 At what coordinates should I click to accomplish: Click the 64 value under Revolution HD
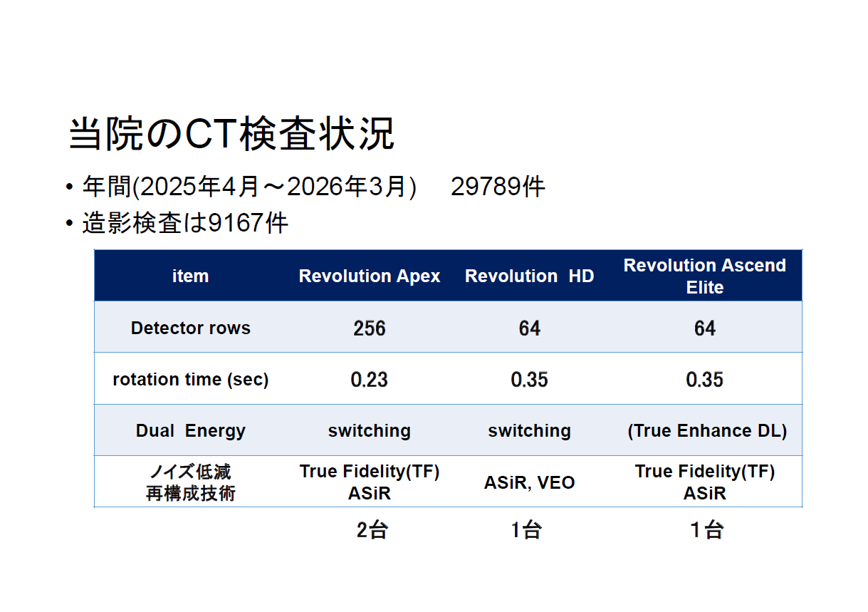[x=529, y=328]
